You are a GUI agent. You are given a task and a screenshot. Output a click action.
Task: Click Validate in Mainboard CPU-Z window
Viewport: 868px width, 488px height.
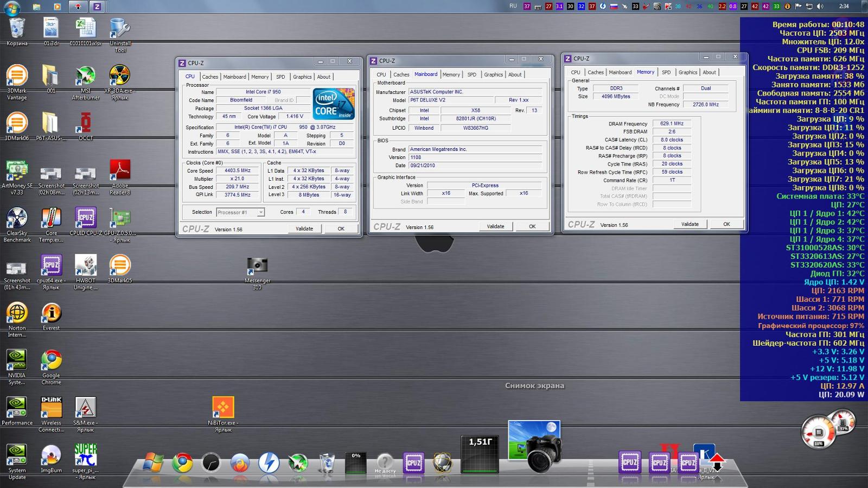click(x=495, y=226)
